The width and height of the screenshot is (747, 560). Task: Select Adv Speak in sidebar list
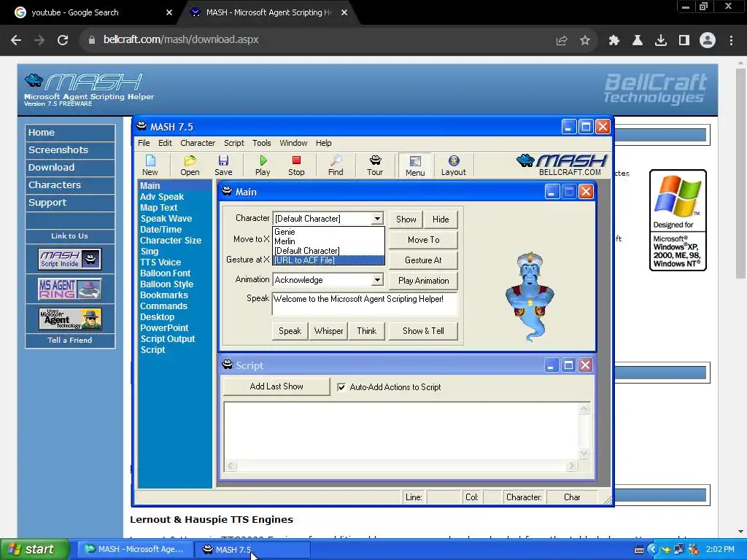[x=162, y=197]
